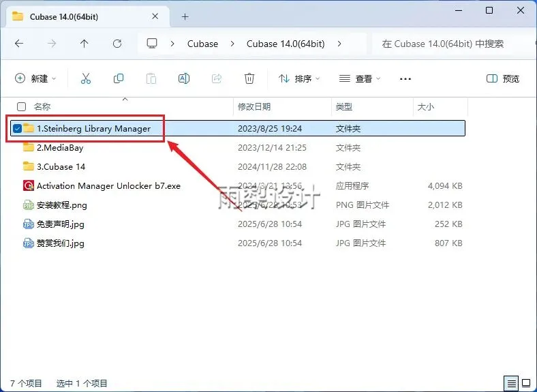The width and height of the screenshot is (537, 392).
Task: Click the Rename icon in toolbar
Action: 184,79
